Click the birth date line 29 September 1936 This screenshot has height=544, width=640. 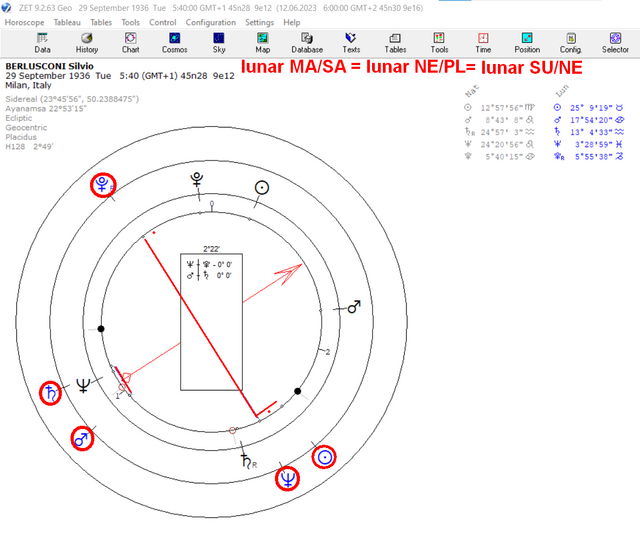click(x=120, y=76)
